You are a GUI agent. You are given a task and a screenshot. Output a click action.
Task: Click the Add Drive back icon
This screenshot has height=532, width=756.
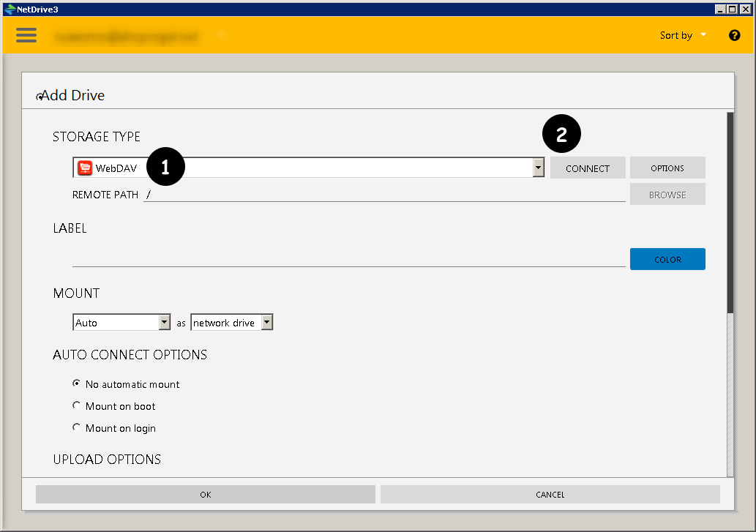pyautogui.click(x=40, y=97)
